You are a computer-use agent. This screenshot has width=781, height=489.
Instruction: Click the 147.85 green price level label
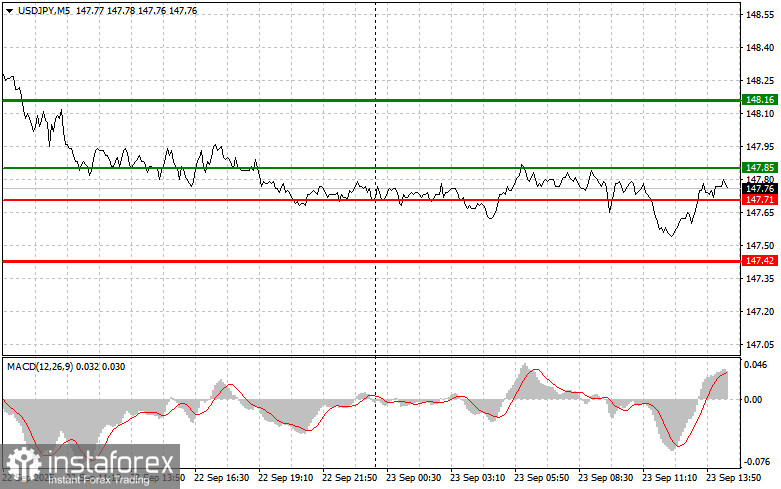[x=760, y=168]
